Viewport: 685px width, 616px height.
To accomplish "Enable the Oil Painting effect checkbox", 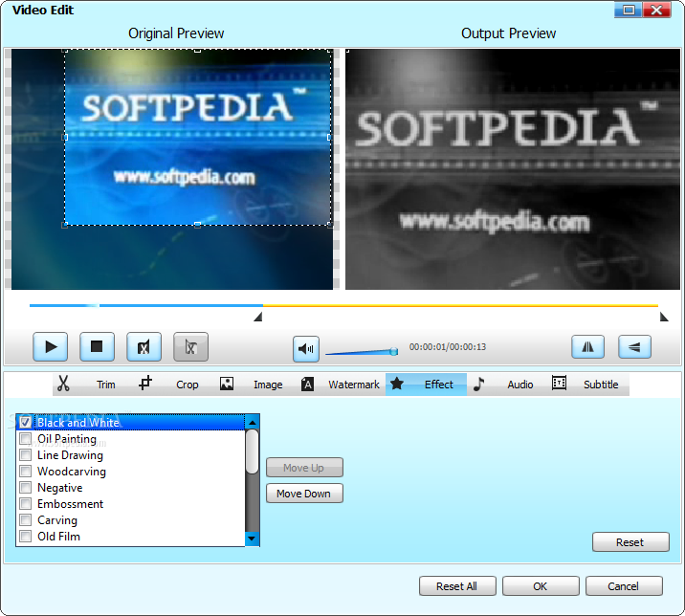I will [25, 438].
